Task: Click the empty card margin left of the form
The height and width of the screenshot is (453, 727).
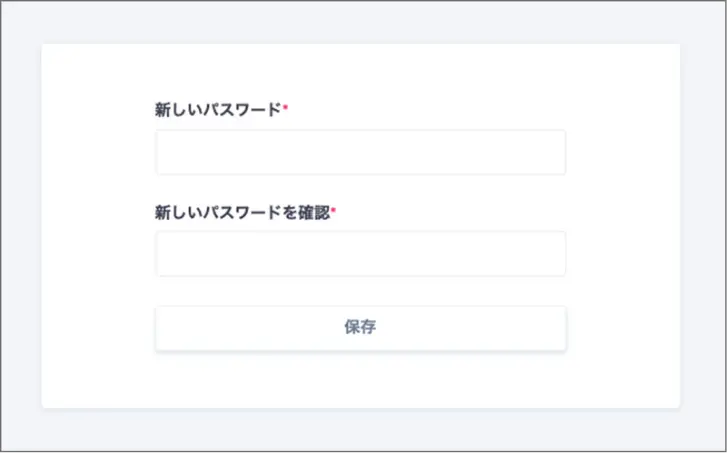Action: pyautogui.click(x=98, y=225)
